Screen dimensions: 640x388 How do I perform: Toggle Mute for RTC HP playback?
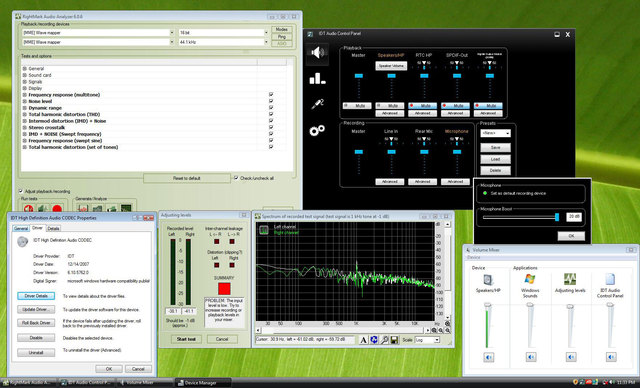[x=423, y=106]
